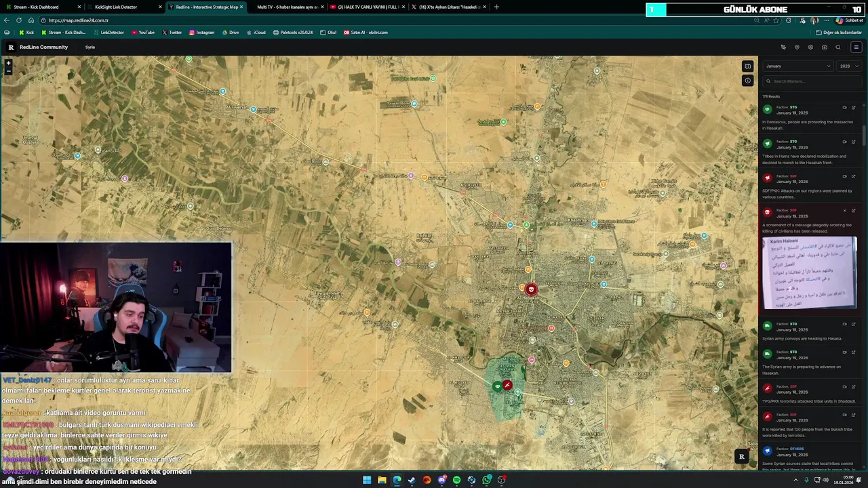The height and width of the screenshot is (488, 868).
Task: Open Windows Start menu in taskbar
Action: tap(367, 480)
